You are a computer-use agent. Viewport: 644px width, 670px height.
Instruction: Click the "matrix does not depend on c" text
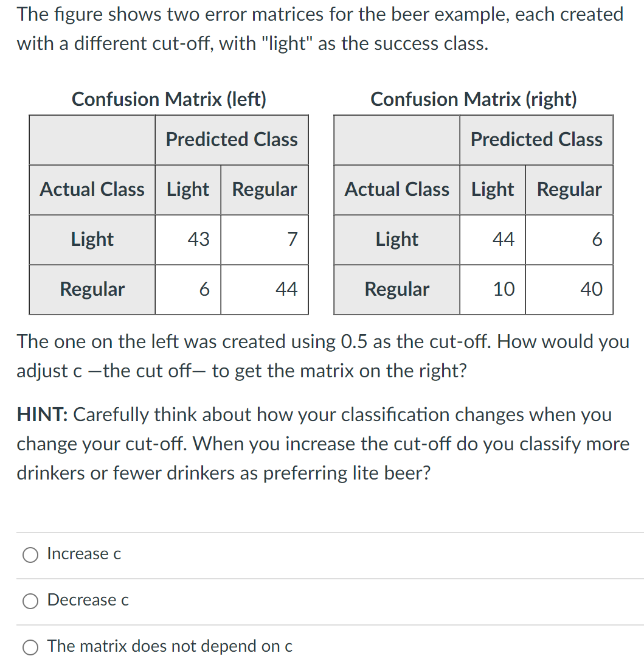coord(170,647)
